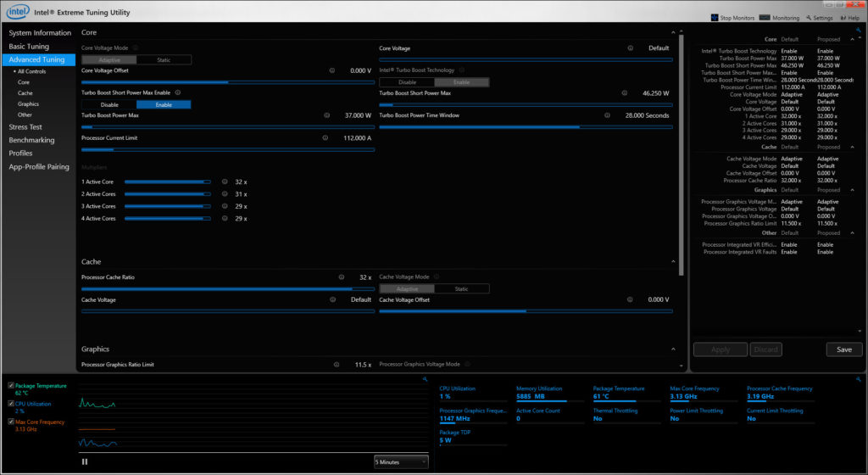Click the Intel logo in title bar

[x=18, y=11]
